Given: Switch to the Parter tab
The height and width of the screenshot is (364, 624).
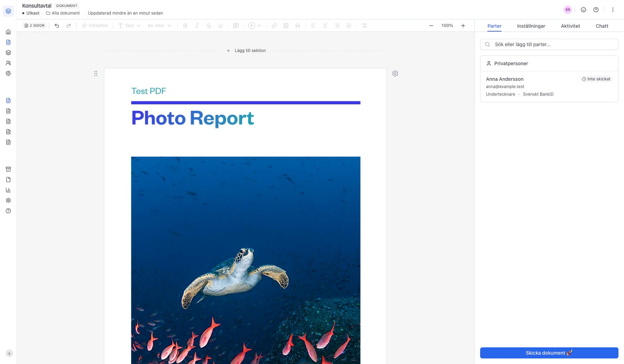Looking at the screenshot, I should [494, 26].
